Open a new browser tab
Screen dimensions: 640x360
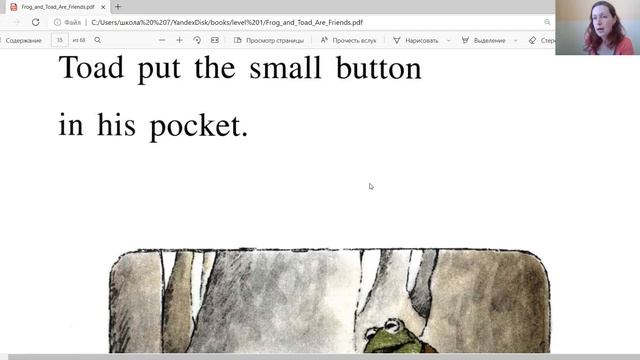pyautogui.click(x=118, y=7)
